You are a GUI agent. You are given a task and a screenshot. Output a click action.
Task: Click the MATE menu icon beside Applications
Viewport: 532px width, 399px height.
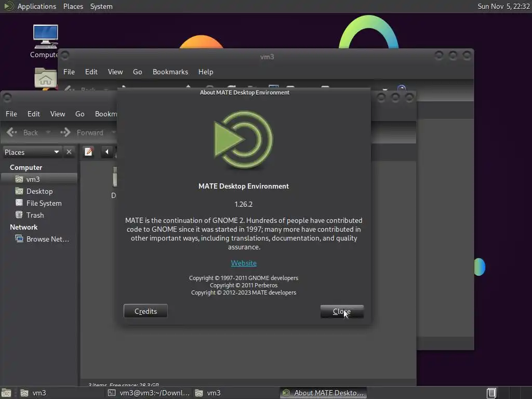tap(8, 6)
